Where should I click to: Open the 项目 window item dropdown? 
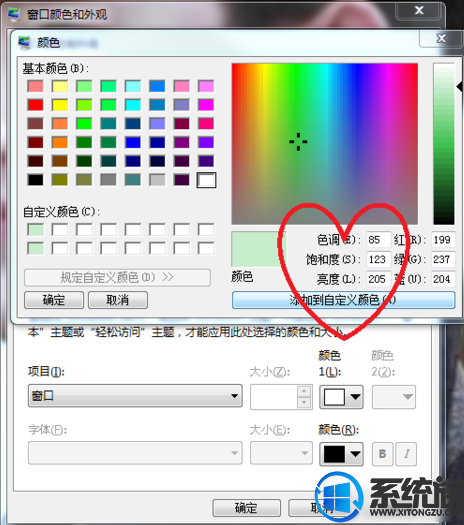click(x=135, y=396)
